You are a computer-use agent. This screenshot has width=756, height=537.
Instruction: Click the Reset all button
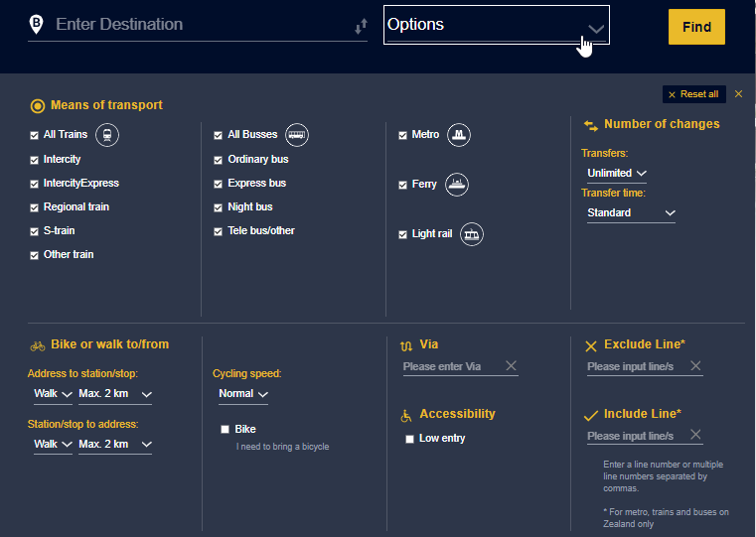(x=694, y=94)
